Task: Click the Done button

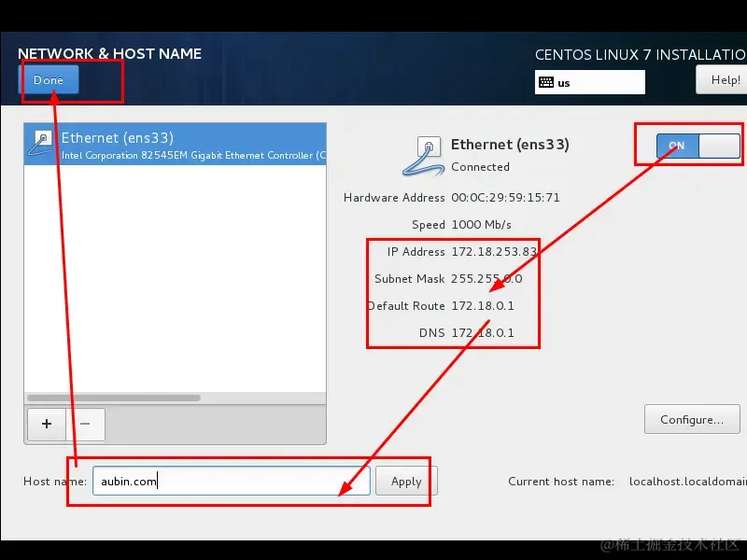Action: pos(49,79)
